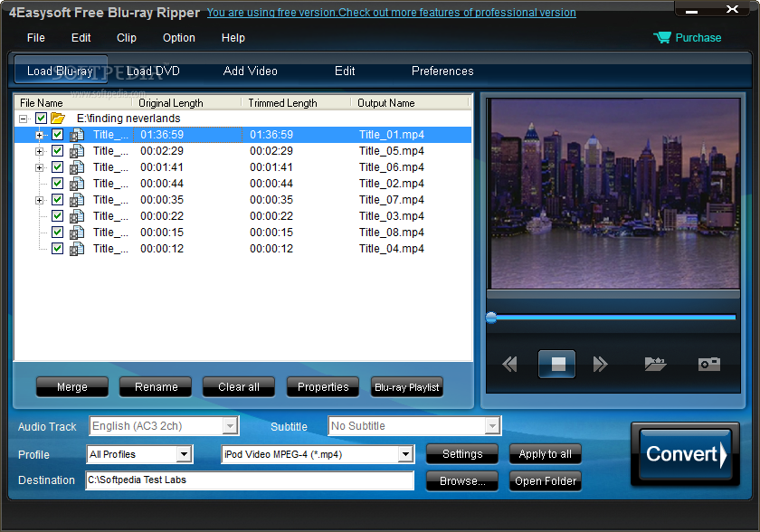Browse for a destination folder

pyautogui.click(x=462, y=481)
